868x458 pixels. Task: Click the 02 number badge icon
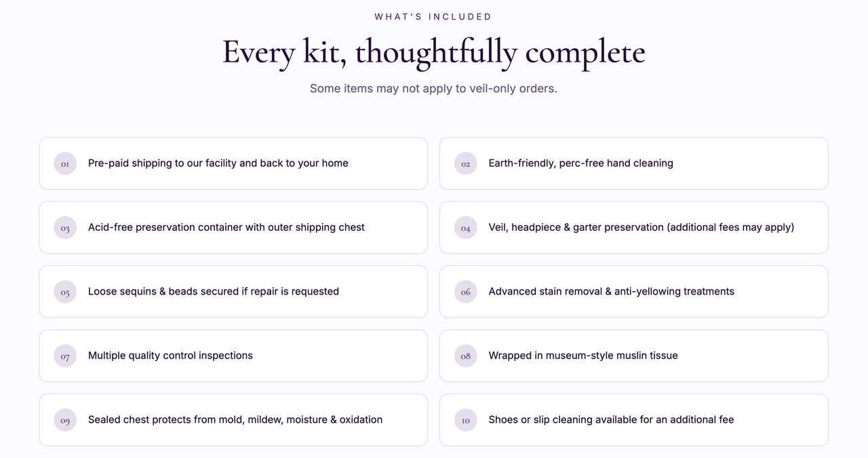point(466,164)
